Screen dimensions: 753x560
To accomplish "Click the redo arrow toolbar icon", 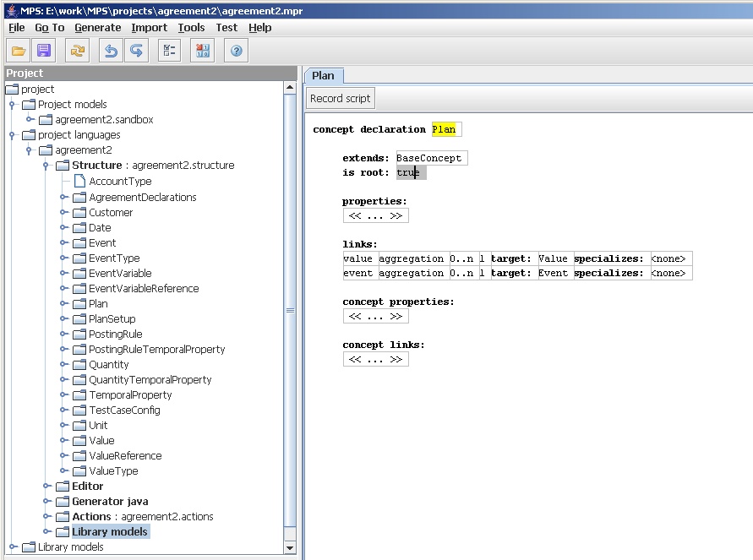I will click(135, 52).
